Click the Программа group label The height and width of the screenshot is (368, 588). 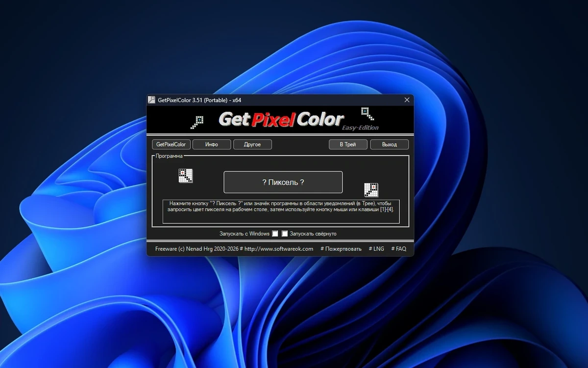point(169,156)
